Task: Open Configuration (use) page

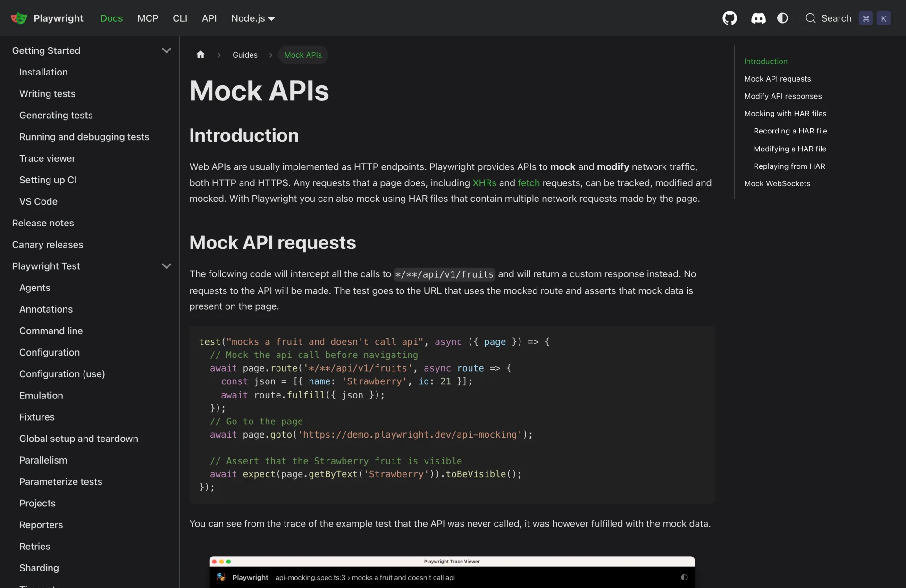Action: coord(62,374)
